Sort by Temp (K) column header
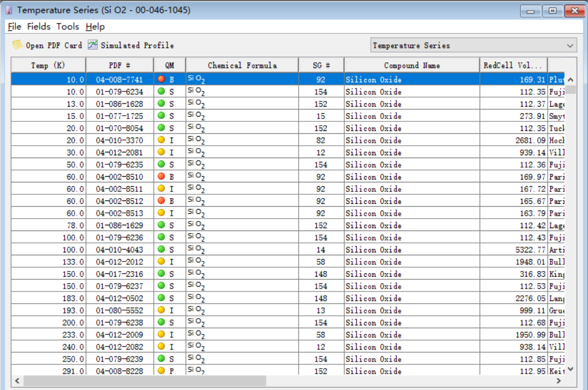 (x=49, y=65)
